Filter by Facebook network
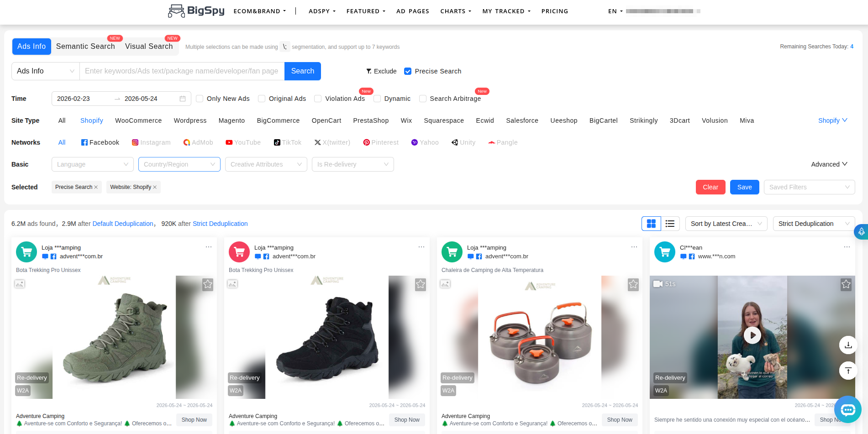The width and height of the screenshot is (868, 434). 100,142
